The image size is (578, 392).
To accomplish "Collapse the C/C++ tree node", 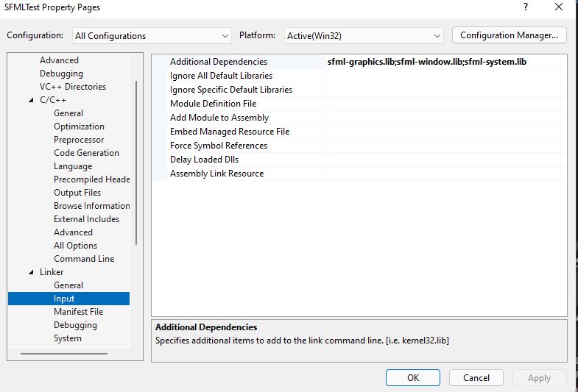I will (x=32, y=100).
